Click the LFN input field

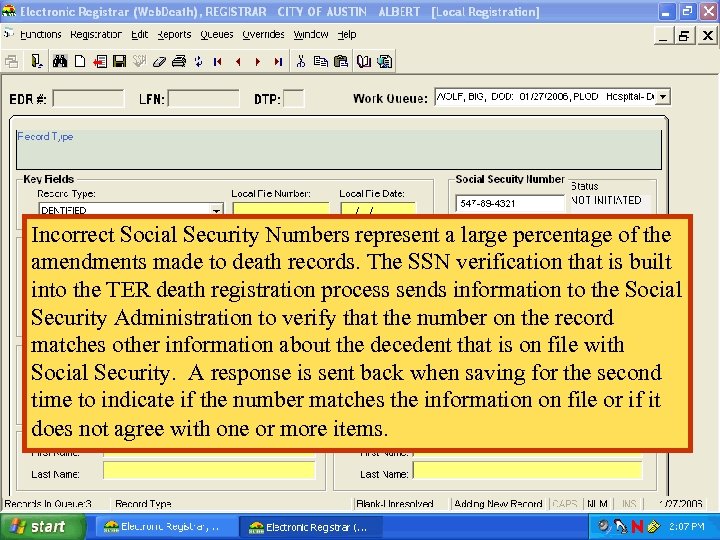tap(203, 98)
